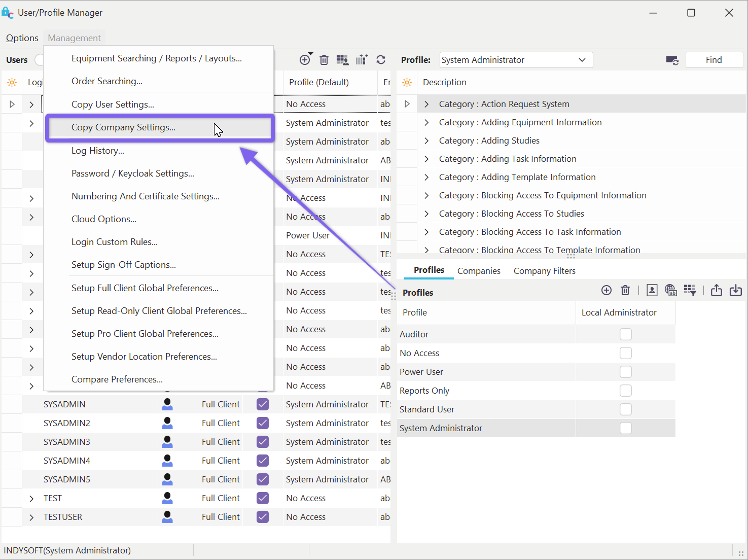Expand Category : Adding Studies
Screen dimensions: 748x560
point(426,141)
